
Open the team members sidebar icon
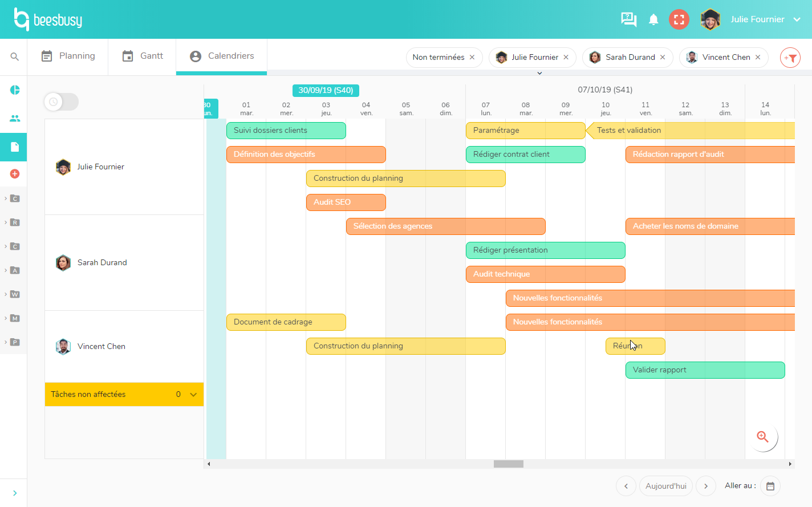[x=15, y=119]
